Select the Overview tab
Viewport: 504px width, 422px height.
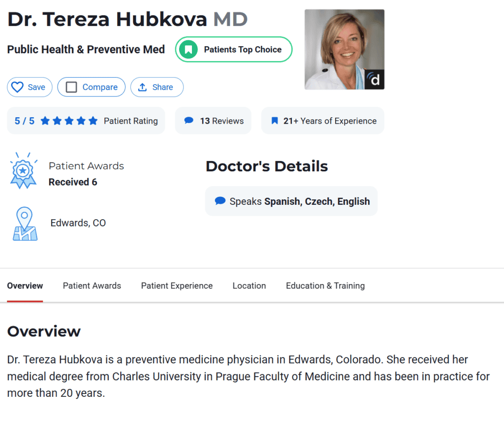pyautogui.click(x=25, y=286)
